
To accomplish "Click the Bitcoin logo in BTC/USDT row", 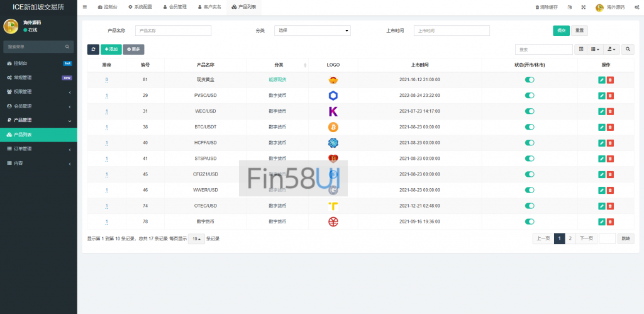I will coord(333,127).
